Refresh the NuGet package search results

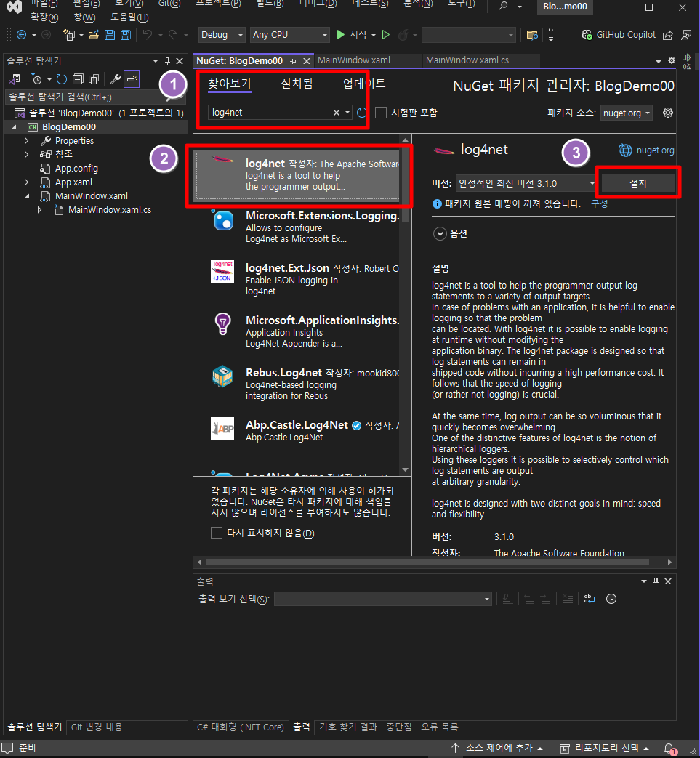361,113
